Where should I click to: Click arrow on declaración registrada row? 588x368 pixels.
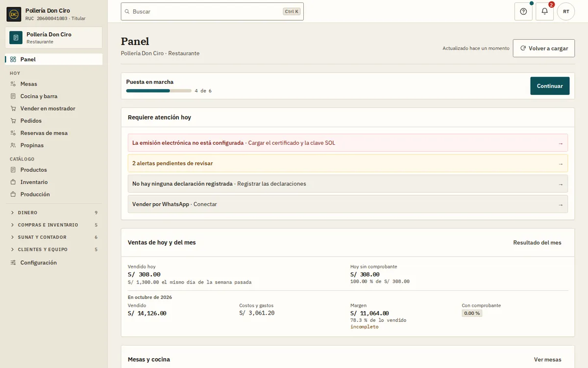(x=561, y=184)
